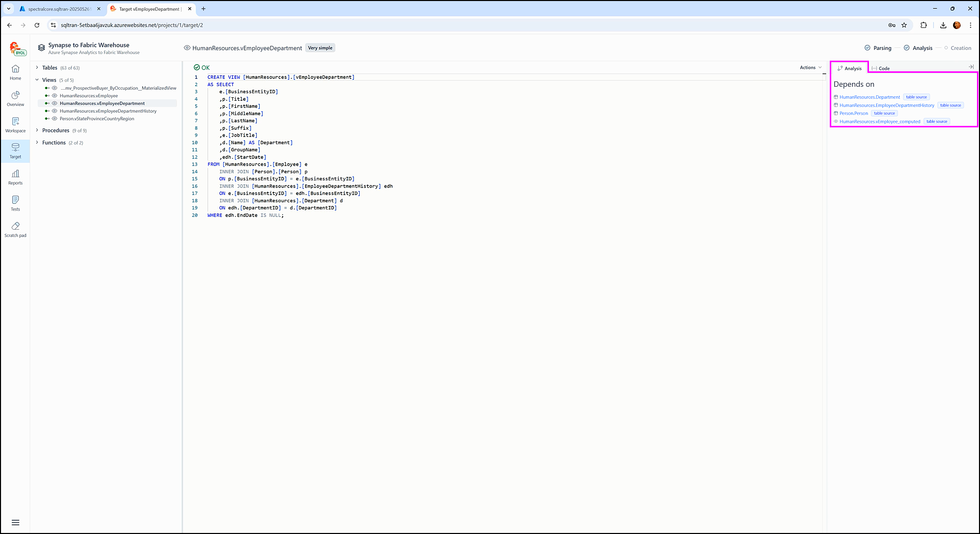This screenshot has height=534, width=980.
Task: Open the Scratch pad eraser icon
Action: (x=15, y=226)
